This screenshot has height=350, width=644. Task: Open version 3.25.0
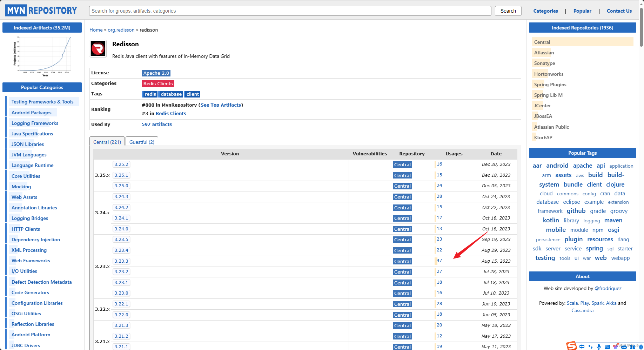pos(121,186)
